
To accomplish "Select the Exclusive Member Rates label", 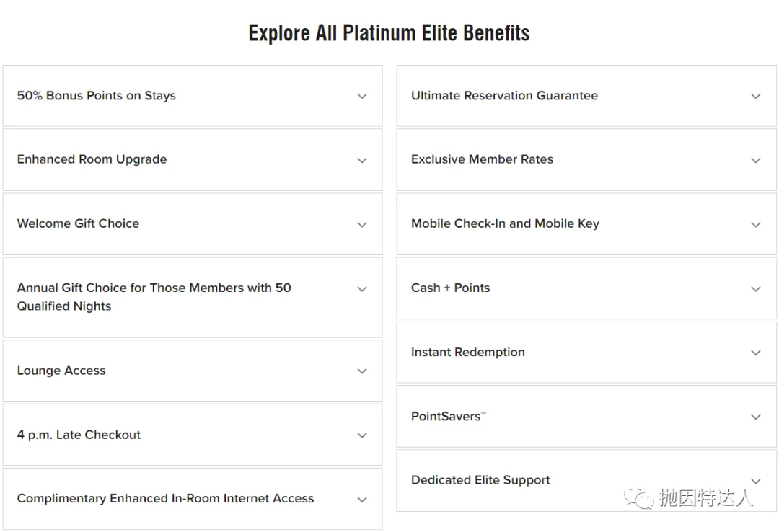I will click(482, 159).
